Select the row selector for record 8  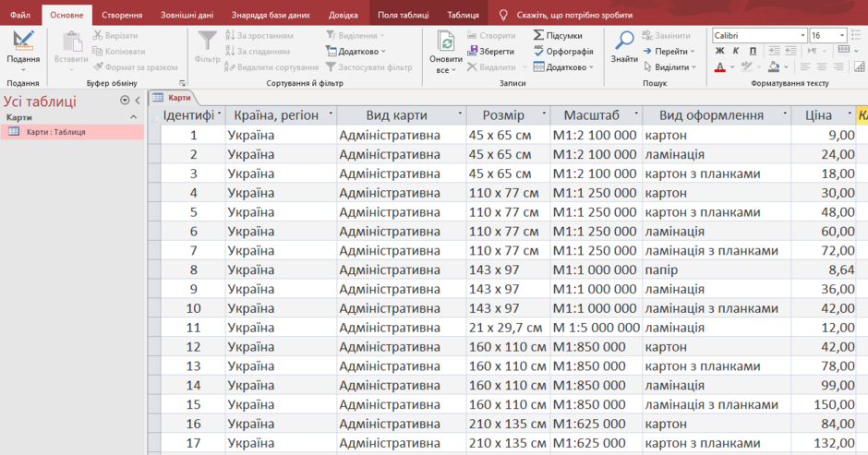click(154, 269)
